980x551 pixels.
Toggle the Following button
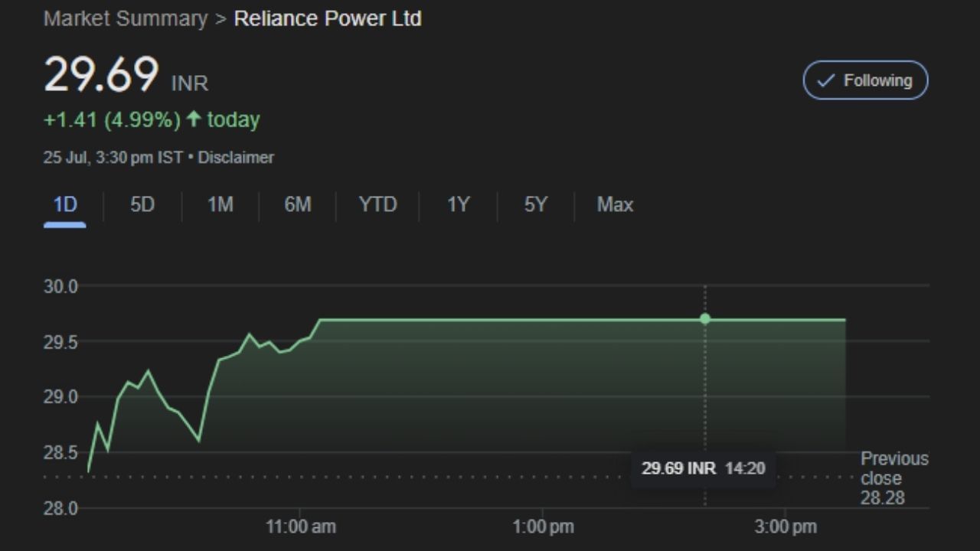(865, 80)
